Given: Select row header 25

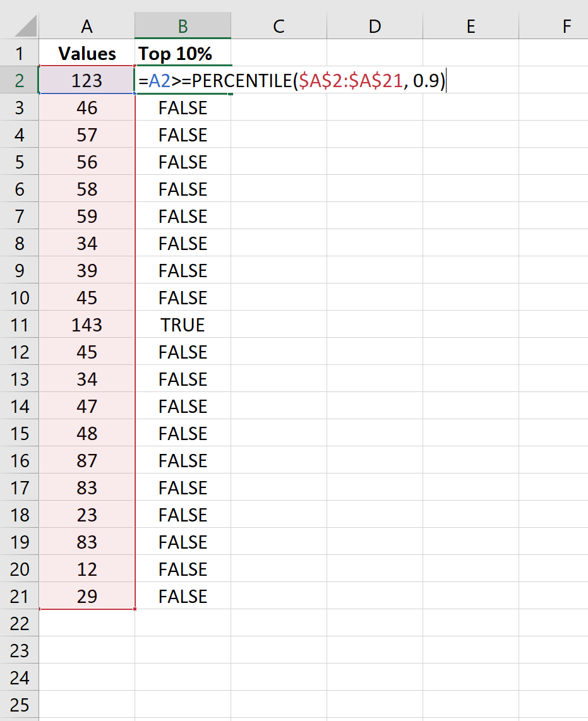Looking at the screenshot, I should pos(19,705).
